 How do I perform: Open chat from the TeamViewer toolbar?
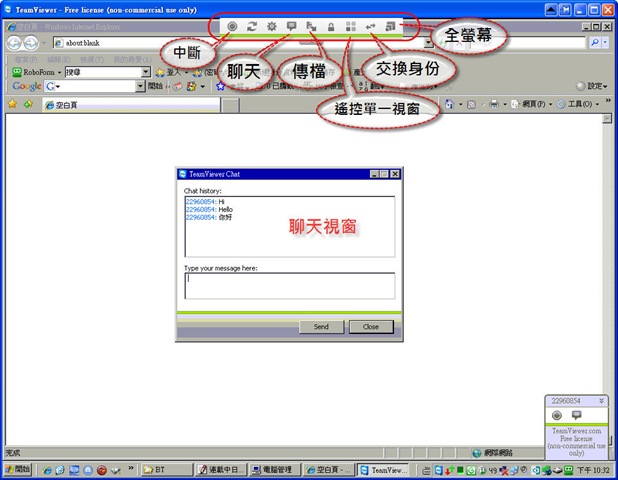point(291,25)
